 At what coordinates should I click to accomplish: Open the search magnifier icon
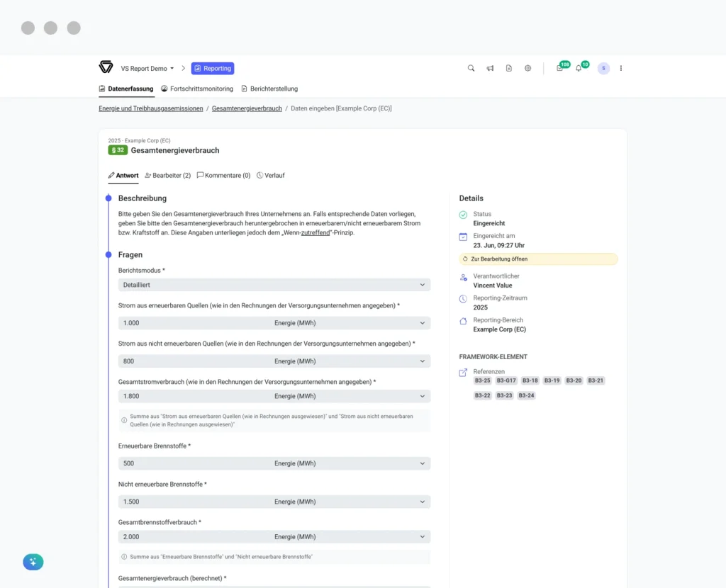coord(471,69)
